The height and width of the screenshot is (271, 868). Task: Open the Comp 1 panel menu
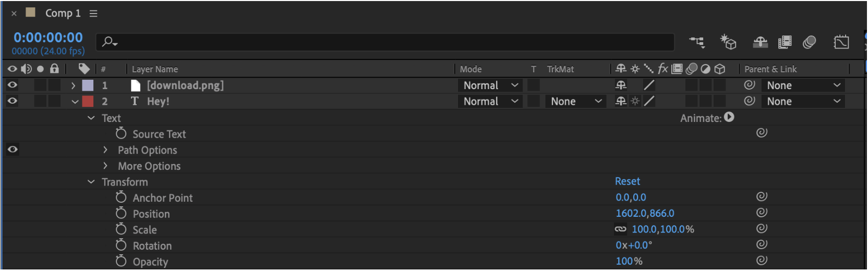click(x=93, y=14)
